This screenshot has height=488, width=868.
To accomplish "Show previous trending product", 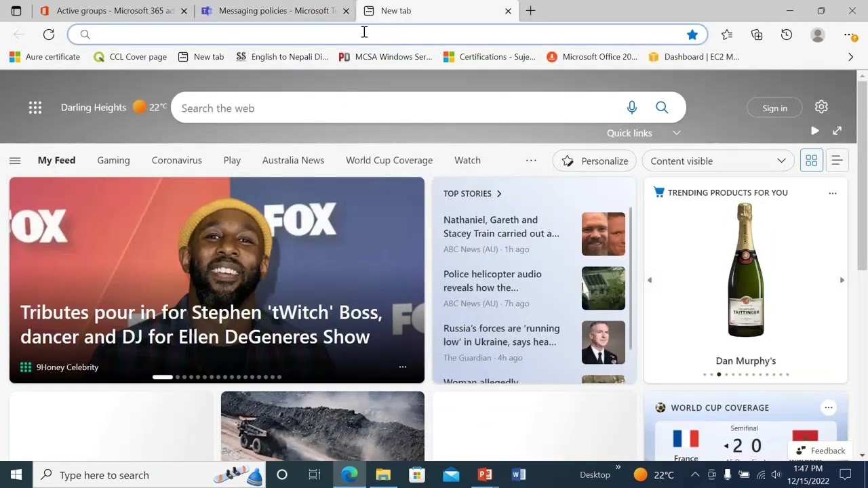I will click(650, 280).
